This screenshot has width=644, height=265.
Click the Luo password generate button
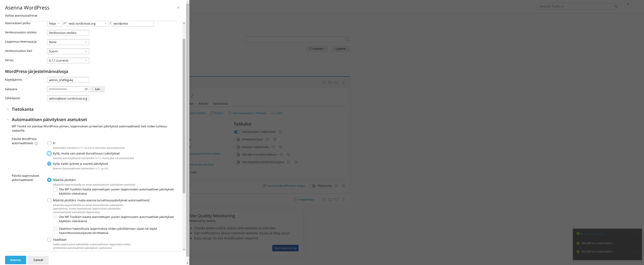click(x=97, y=89)
